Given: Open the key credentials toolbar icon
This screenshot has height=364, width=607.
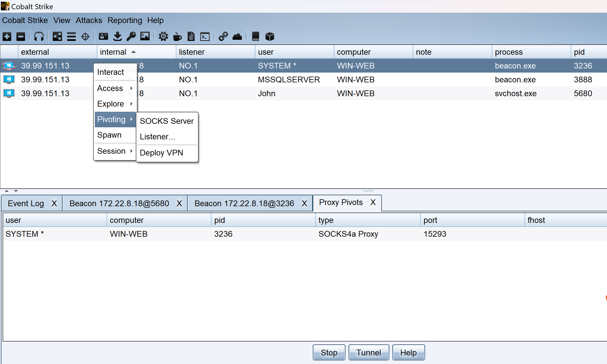Looking at the screenshot, I should pos(131,37).
